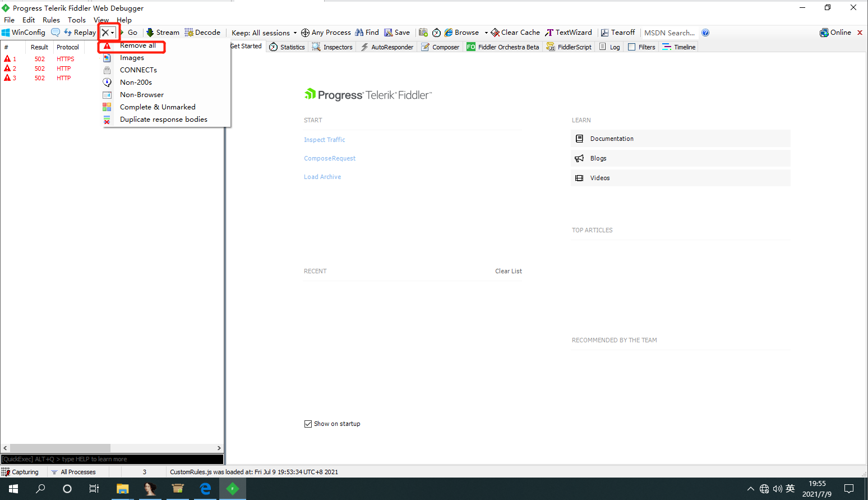The height and width of the screenshot is (500, 868).
Task: Click the Replay toolbar button
Action: coord(80,33)
